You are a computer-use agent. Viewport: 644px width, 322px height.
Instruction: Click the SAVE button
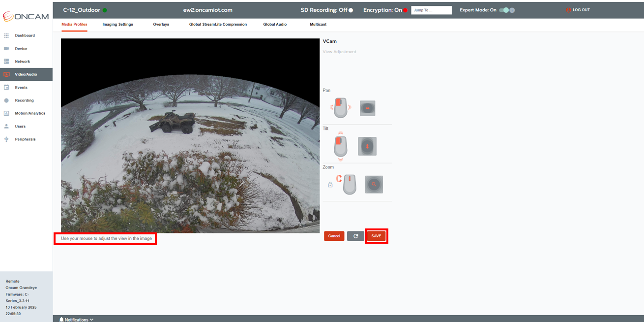pyautogui.click(x=376, y=236)
